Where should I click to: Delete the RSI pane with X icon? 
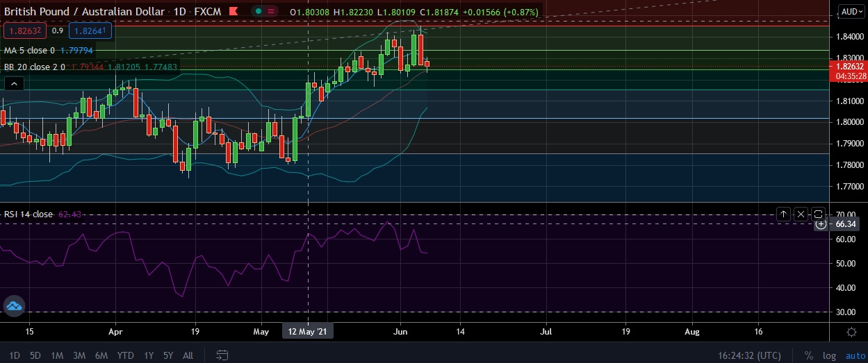[801, 214]
